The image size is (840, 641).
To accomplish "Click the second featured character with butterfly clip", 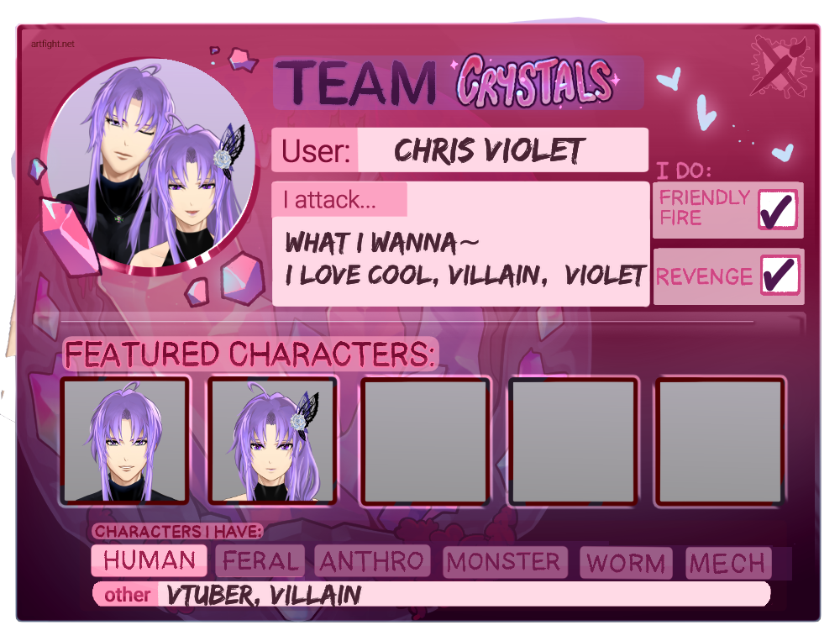I will (272, 441).
